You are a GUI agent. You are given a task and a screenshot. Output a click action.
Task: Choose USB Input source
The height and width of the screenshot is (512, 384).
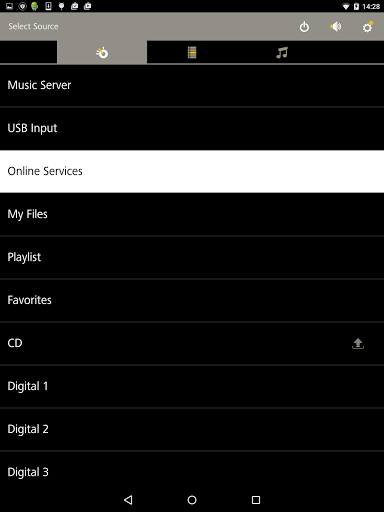(192, 128)
